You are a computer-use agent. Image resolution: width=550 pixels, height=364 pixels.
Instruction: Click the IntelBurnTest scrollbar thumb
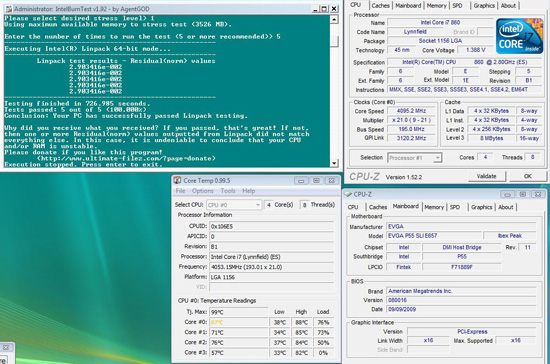click(334, 42)
